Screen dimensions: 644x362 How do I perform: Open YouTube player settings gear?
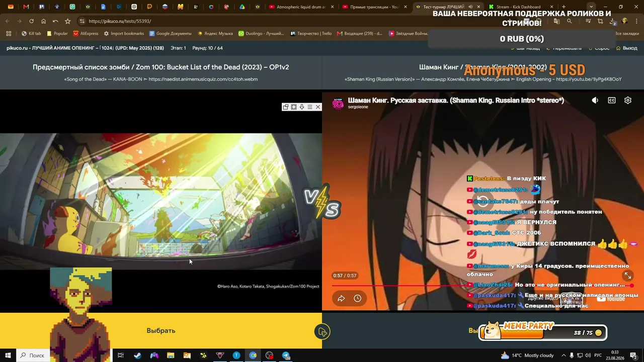(628, 101)
